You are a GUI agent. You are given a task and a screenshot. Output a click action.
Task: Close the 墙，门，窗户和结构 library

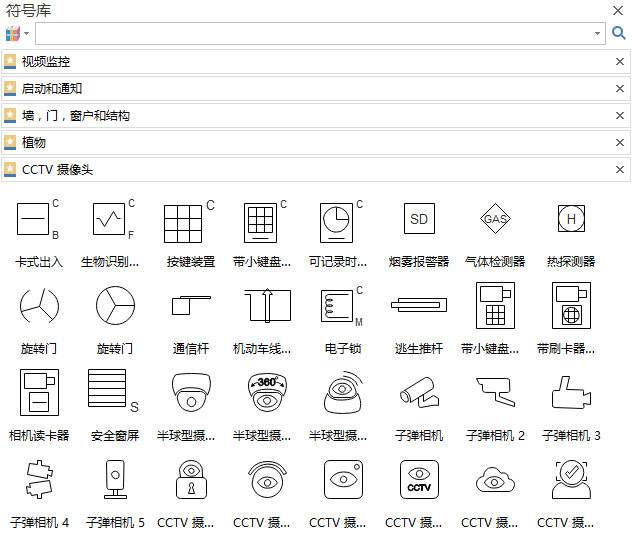[x=619, y=116]
